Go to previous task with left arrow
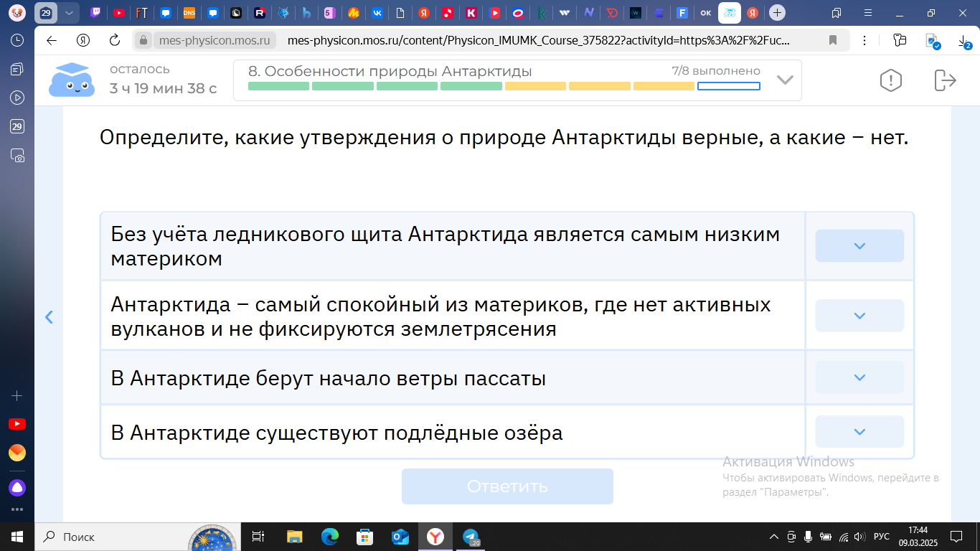Screen dimensions: 980x551 (x=49, y=317)
